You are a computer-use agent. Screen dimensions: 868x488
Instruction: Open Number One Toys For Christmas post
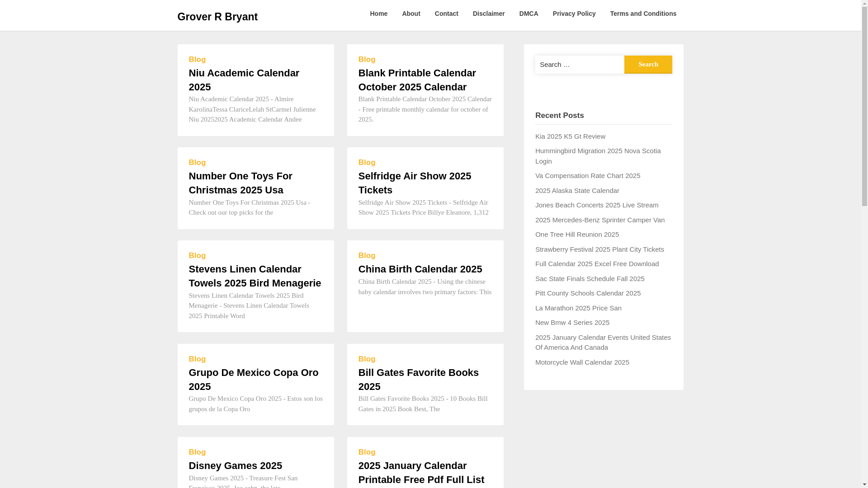coord(241,183)
